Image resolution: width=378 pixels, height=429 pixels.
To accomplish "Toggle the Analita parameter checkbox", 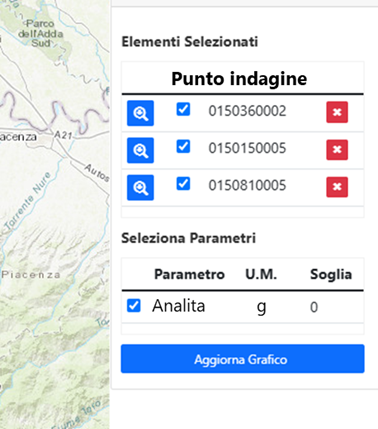I will (x=134, y=305).
